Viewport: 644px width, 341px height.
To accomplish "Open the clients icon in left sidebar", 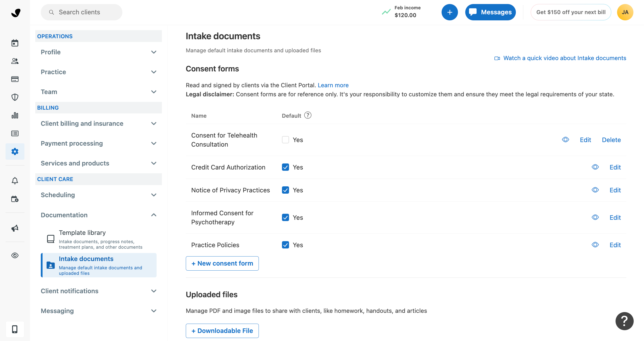I will [15, 61].
